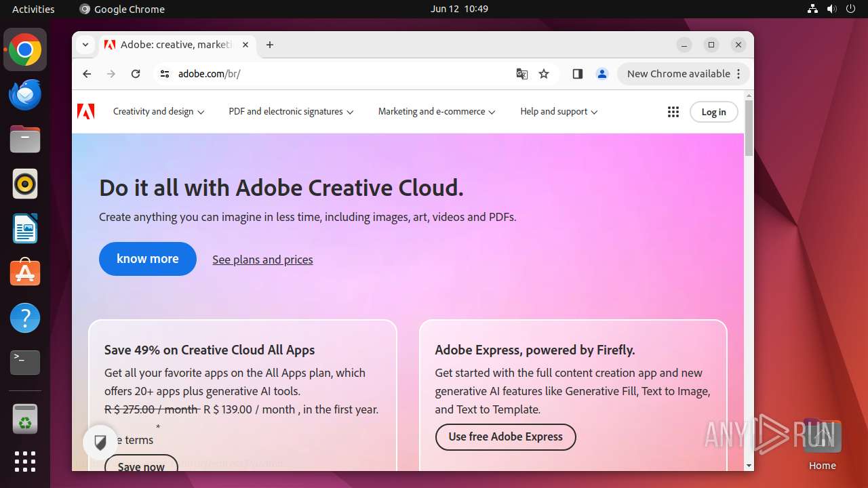Open Files manager from the dock

pyautogui.click(x=25, y=140)
